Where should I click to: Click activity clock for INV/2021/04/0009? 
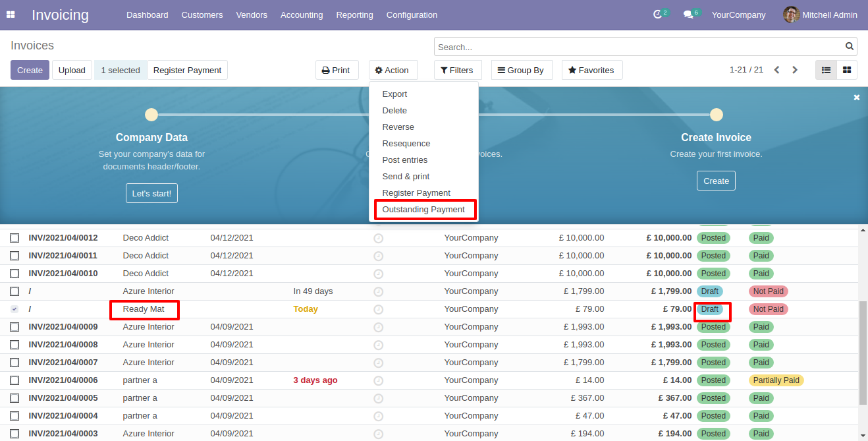click(378, 327)
